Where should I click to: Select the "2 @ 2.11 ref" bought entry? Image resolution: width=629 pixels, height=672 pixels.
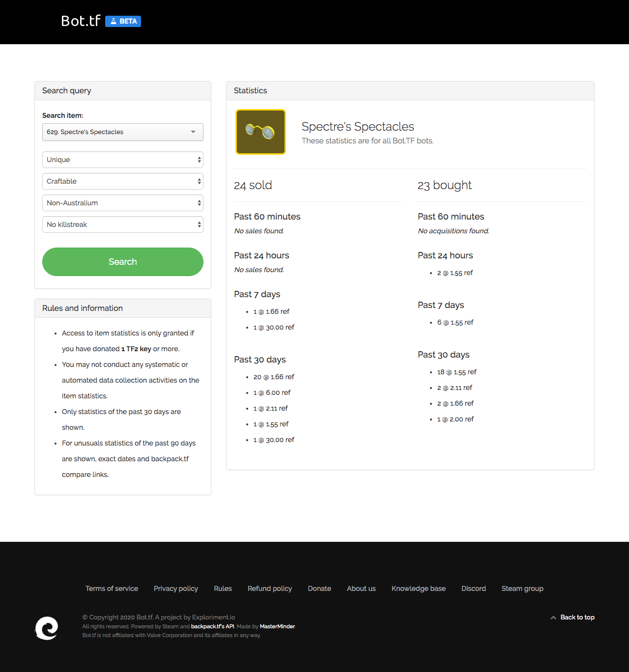click(x=455, y=388)
